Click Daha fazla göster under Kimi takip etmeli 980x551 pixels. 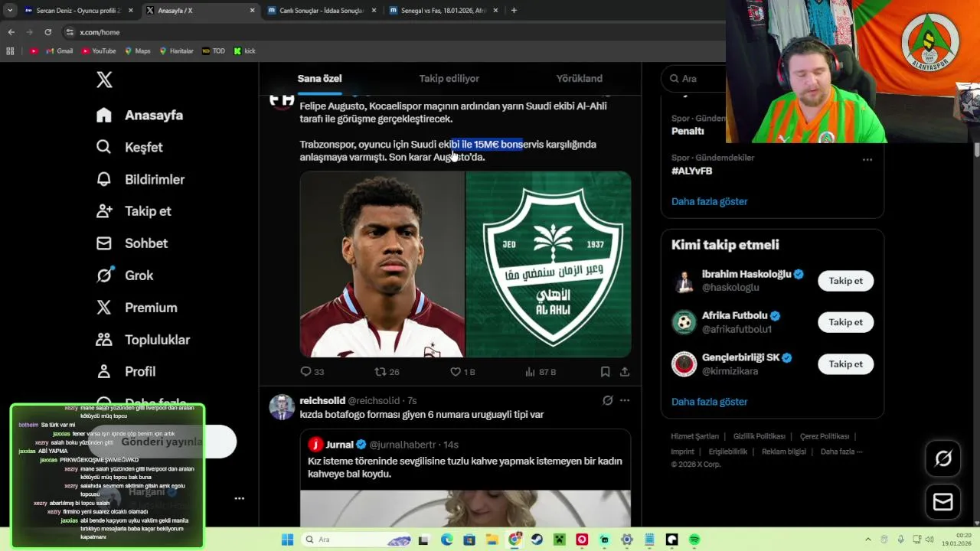709,402
